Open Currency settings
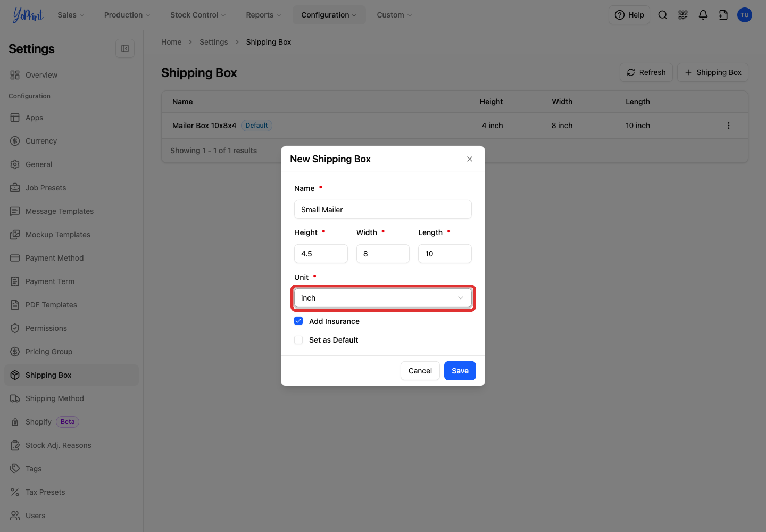 (71, 141)
